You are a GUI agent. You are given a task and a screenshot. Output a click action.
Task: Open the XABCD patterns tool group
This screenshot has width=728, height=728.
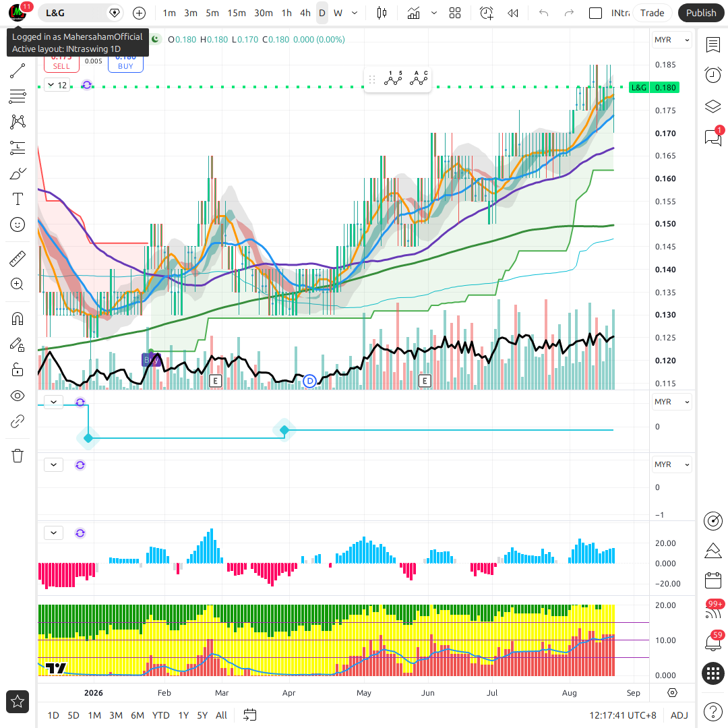[18, 122]
